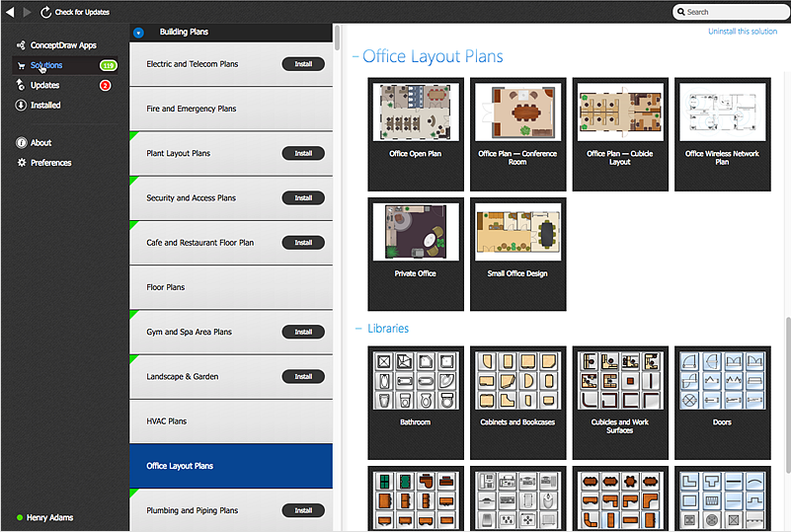
Task: Click the red Updates count badge
Action: (105, 85)
